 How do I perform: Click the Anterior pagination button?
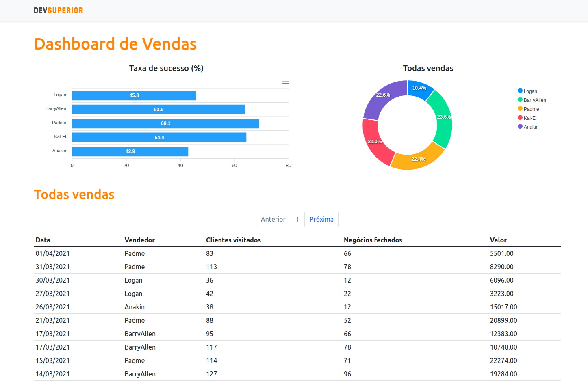273,219
